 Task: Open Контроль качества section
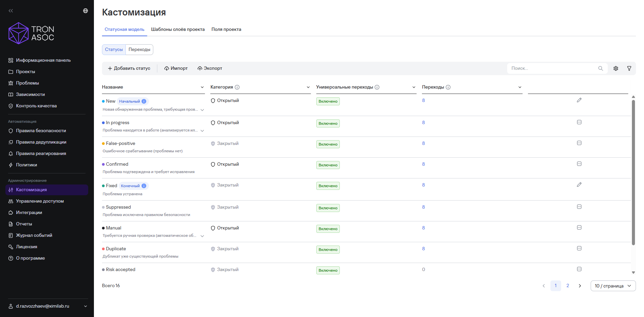tap(36, 106)
